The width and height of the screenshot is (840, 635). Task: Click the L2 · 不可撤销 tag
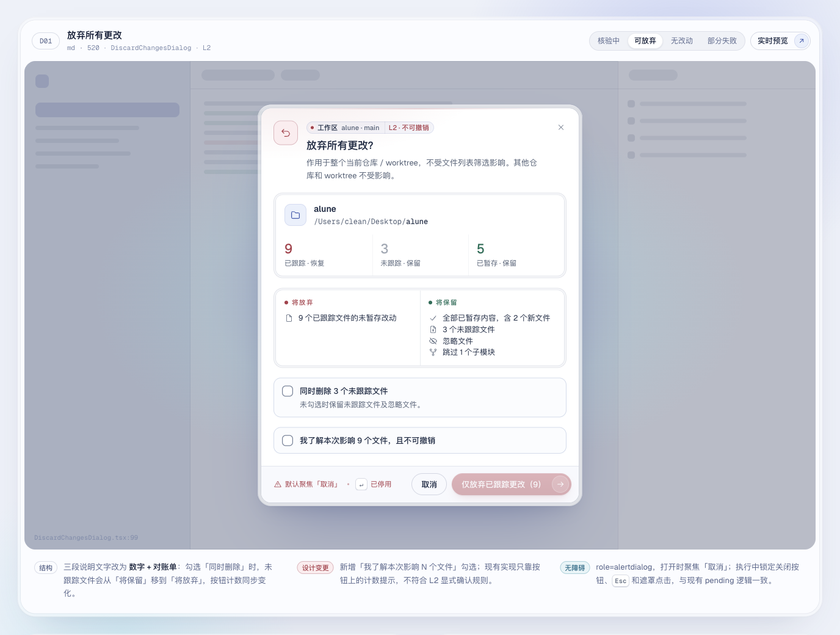tap(409, 128)
